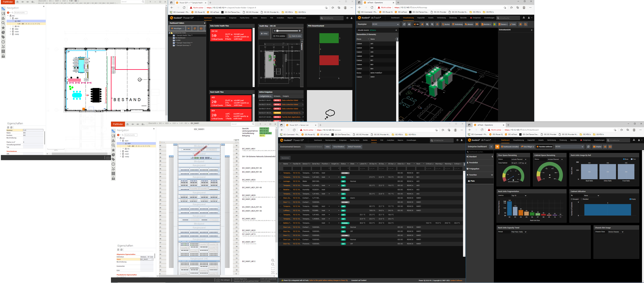Click the lock icon in IDC_NW01 Pathfinder sidebar
The image size is (644, 283).
point(114,178)
